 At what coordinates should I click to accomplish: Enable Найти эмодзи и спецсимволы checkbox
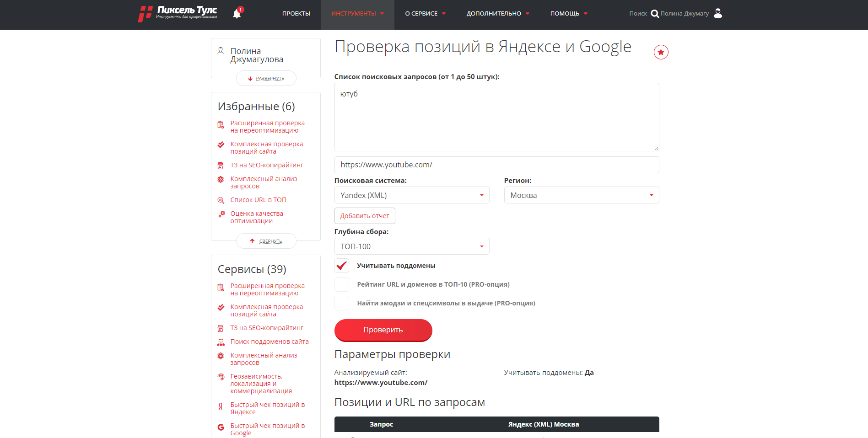click(342, 303)
